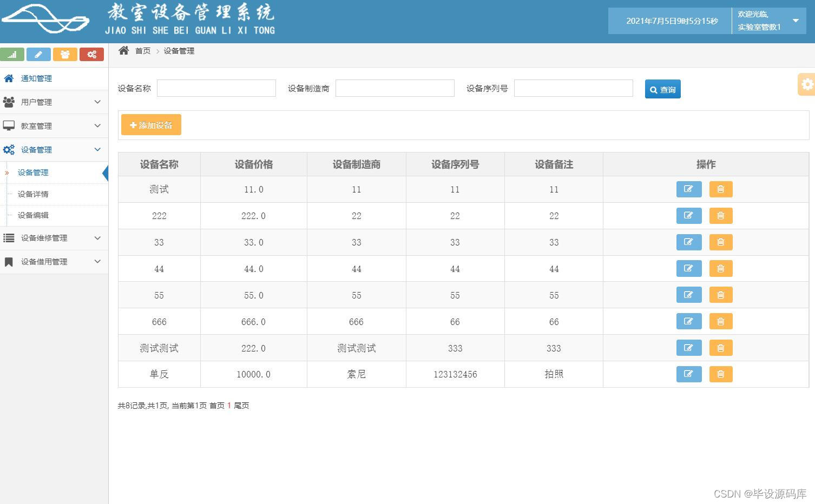815x504 pixels.
Task: Delete the device named 33
Action: click(721, 242)
